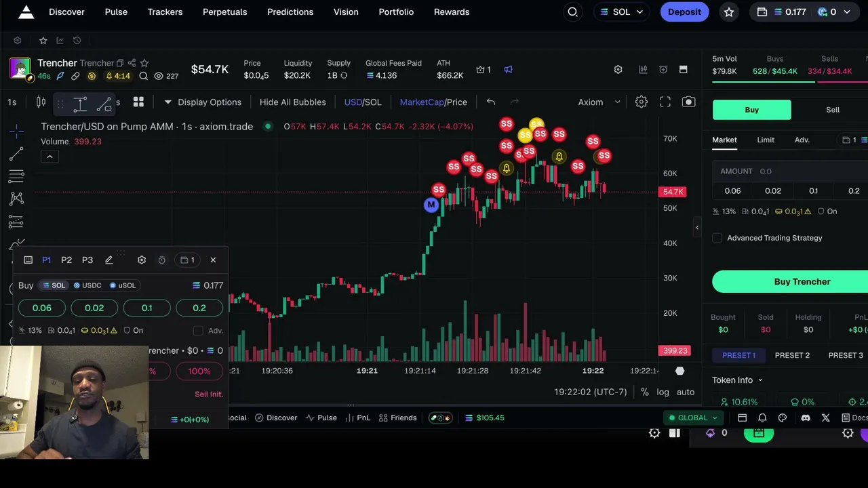Close the instant trade panel

[213, 260]
